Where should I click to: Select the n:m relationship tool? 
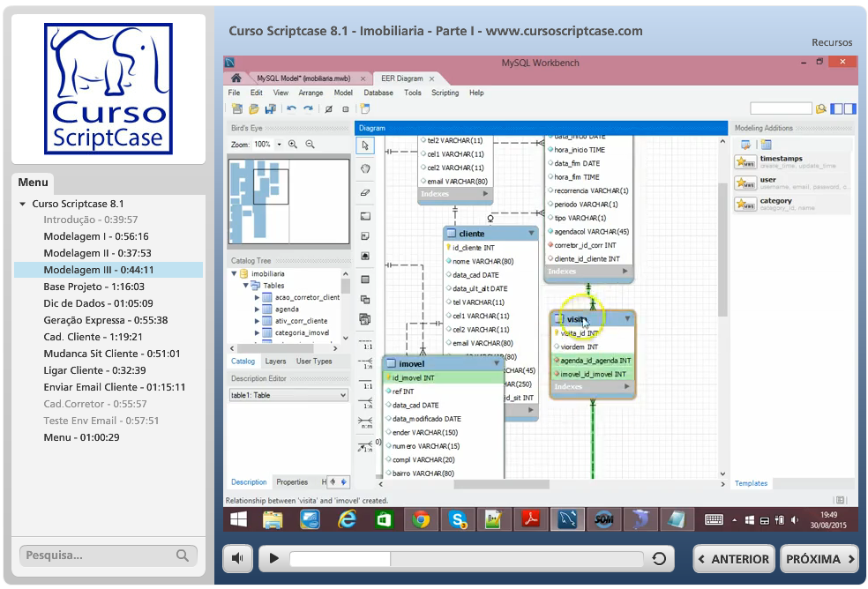pos(365,423)
